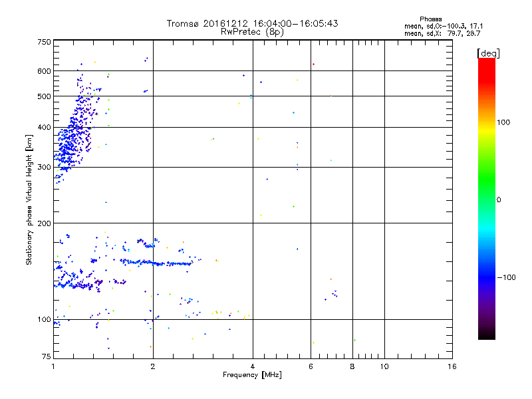The height and width of the screenshot is (399, 532).
Task: Click the x-axis tick label '1'
Action: click(53, 366)
